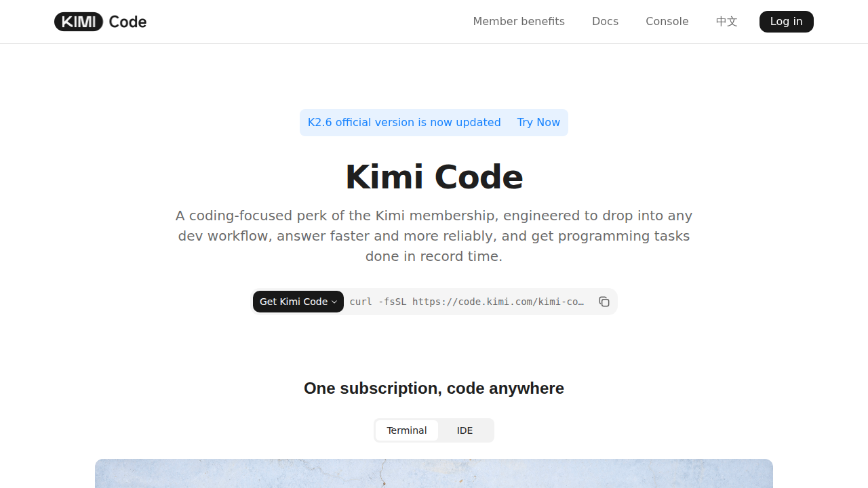Copy the curl install command
This screenshot has height=488, width=868.
[604, 302]
